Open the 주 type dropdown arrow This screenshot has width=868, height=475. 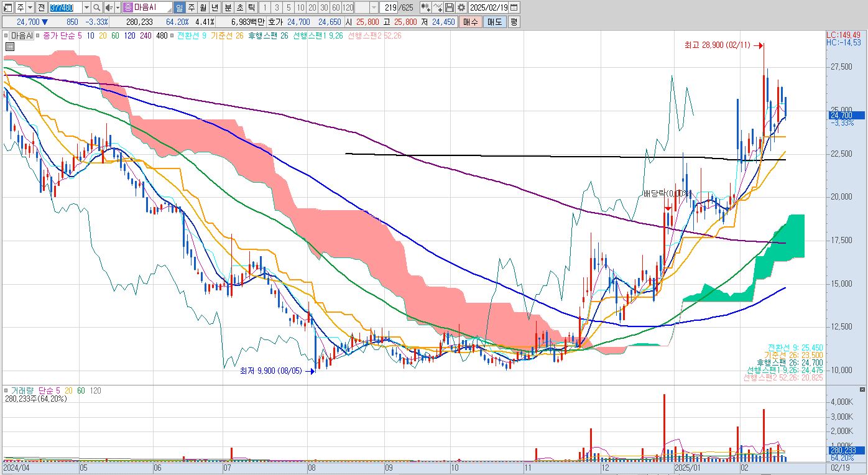[x=30, y=7]
